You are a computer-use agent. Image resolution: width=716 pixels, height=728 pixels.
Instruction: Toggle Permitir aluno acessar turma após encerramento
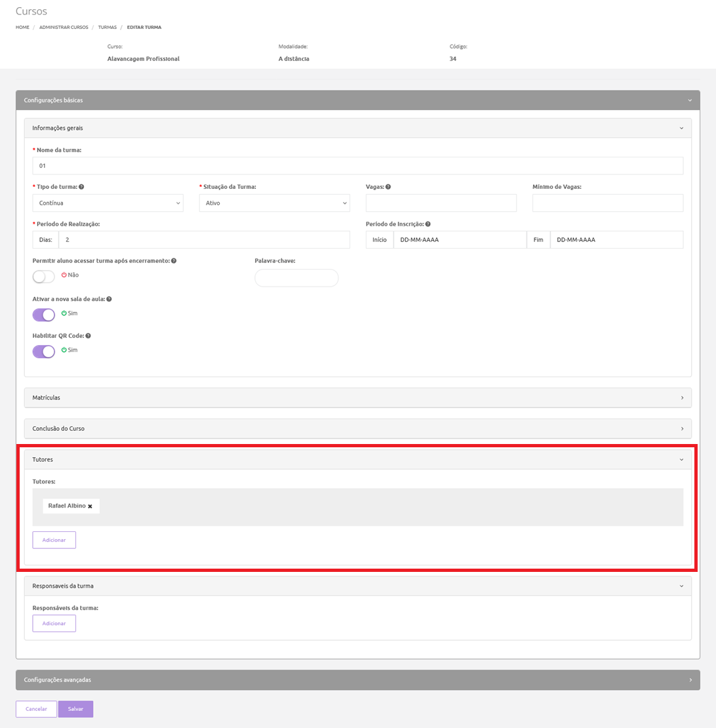coord(44,276)
